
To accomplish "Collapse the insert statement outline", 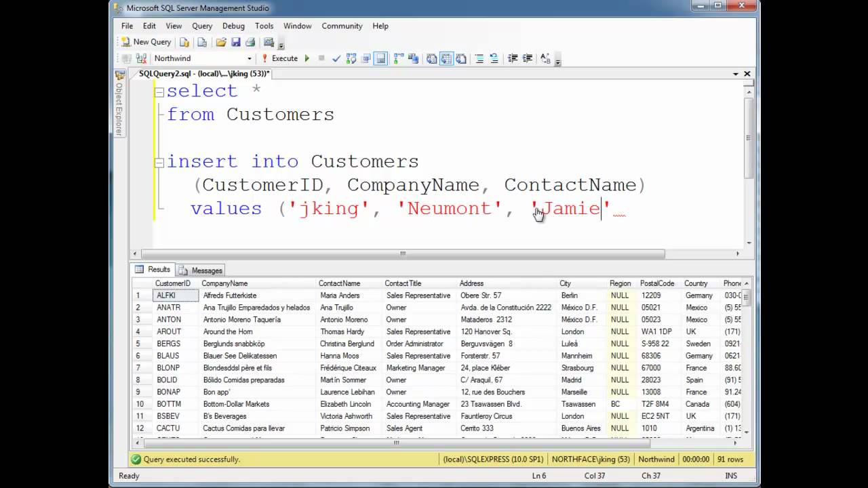I will tap(159, 162).
